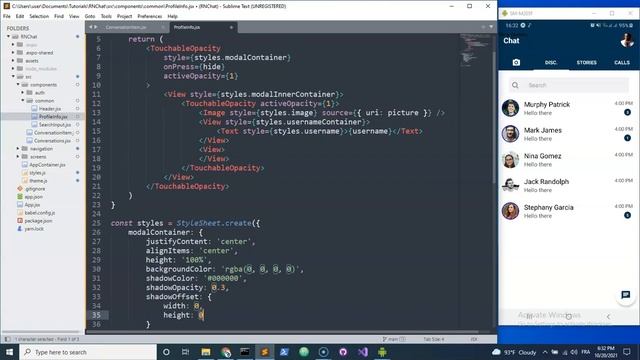Screen dimensions: 640x360
Task: Expand the navigation folder
Action: [x=18, y=149]
